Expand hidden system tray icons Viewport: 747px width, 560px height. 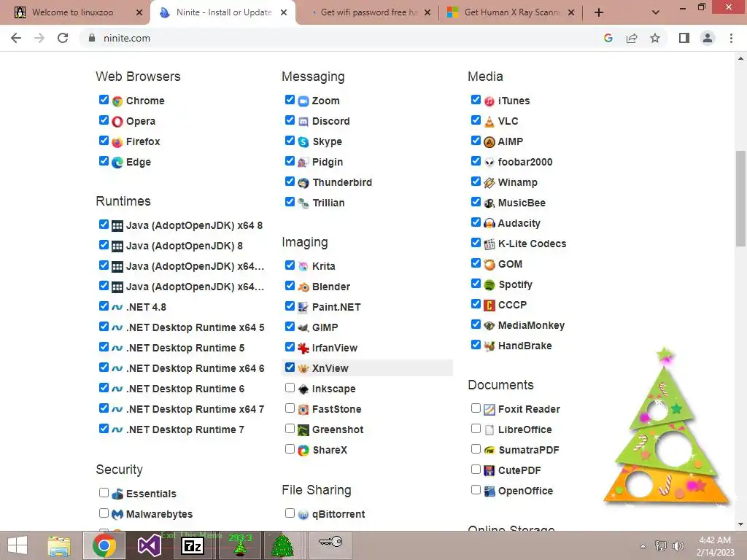pyautogui.click(x=643, y=546)
